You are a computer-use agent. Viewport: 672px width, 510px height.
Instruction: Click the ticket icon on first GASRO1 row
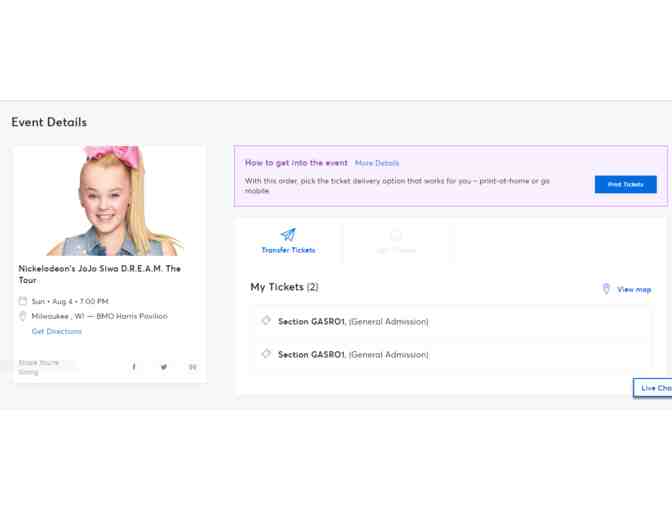(x=266, y=321)
